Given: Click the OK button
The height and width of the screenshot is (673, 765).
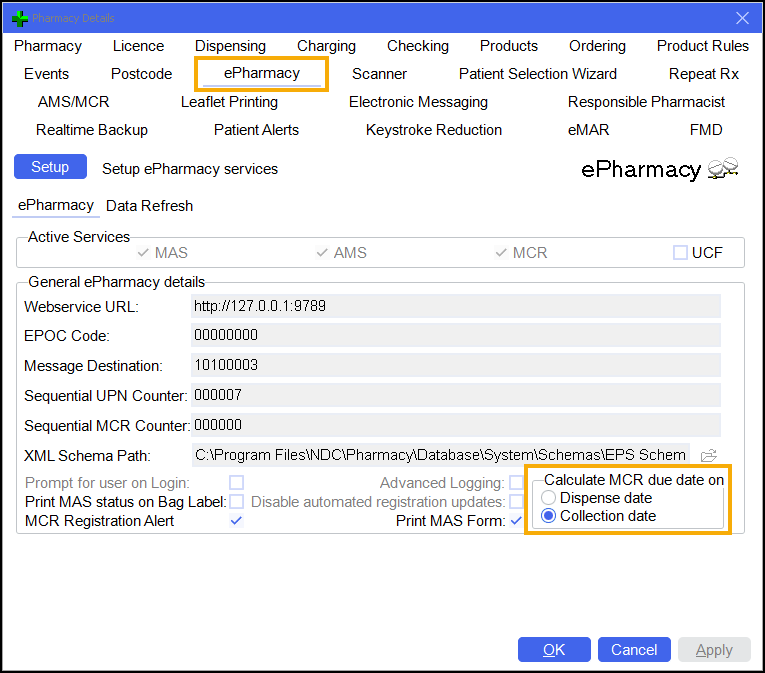Looking at the screenshot, I should coord(554,650).
